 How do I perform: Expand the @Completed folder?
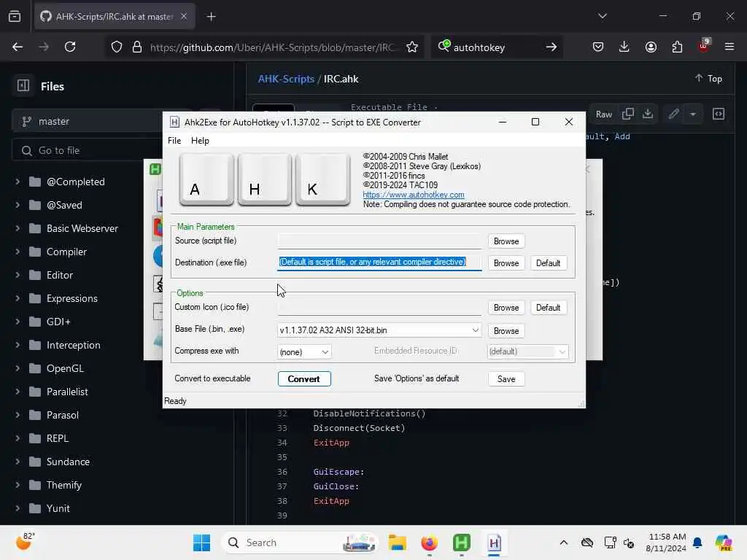[18, 182]
